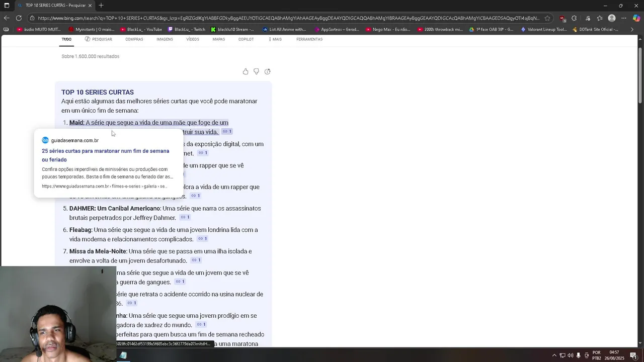The image size is (644, 362).
Task: Switch to the VÍDEOS tab
Action: pos(193,39)
